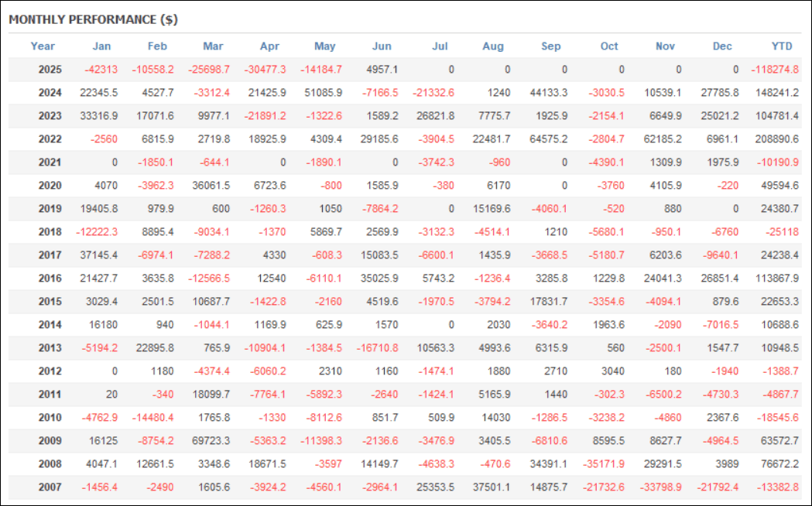Select the 2020 year row label
The image size is (812, 506).
[50, 185]
